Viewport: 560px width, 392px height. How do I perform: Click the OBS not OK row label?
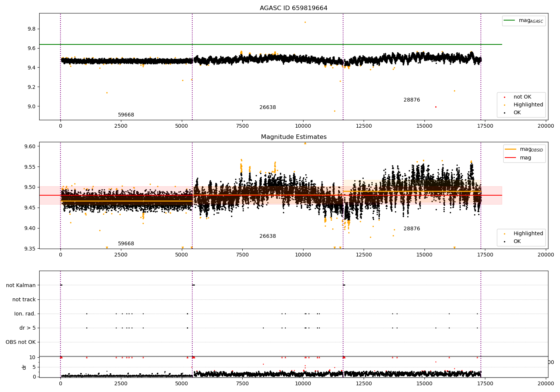click(x=21, y=342)
